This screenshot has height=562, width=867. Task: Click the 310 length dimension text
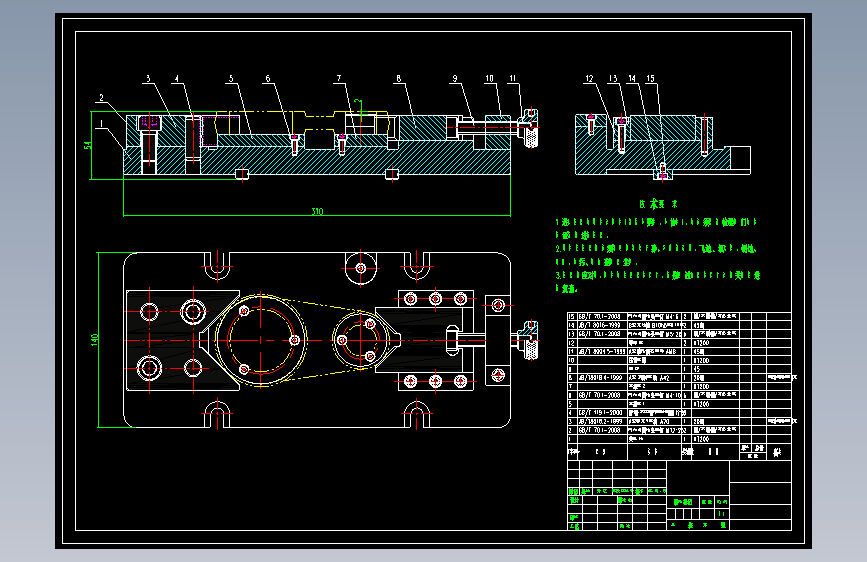coord(317,211)
